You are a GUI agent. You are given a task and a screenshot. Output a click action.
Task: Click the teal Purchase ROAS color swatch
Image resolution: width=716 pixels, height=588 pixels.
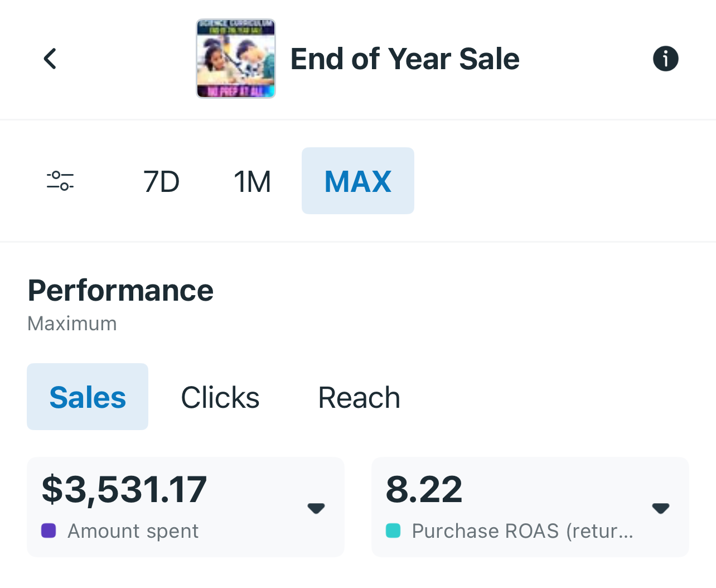(393, 531)
